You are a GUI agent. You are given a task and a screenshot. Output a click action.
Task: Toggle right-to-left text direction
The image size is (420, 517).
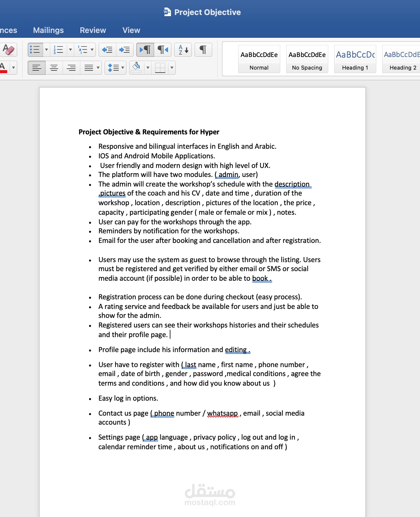[163, 50]
